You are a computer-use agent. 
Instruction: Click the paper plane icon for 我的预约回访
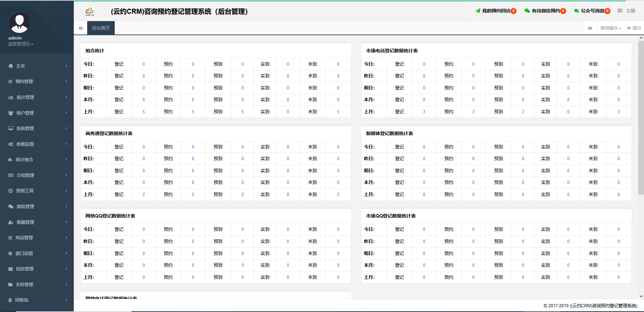[x=478, y=11]
